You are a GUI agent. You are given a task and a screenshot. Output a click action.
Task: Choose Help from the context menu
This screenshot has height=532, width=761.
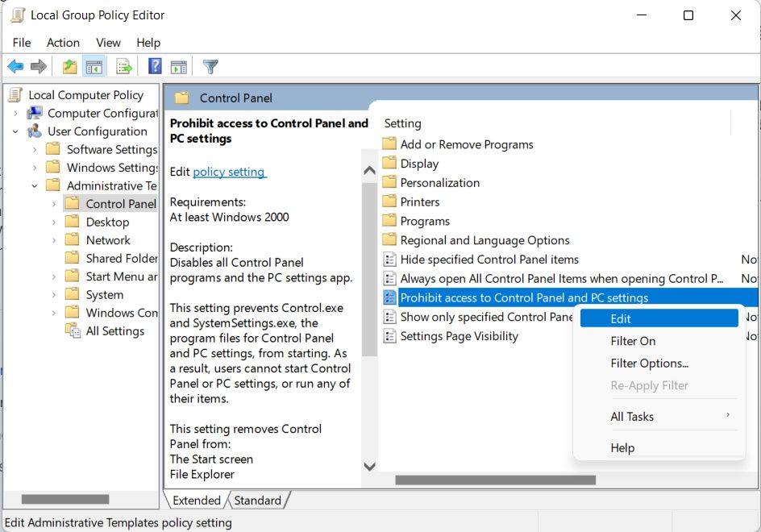click(x=659, y=447)
